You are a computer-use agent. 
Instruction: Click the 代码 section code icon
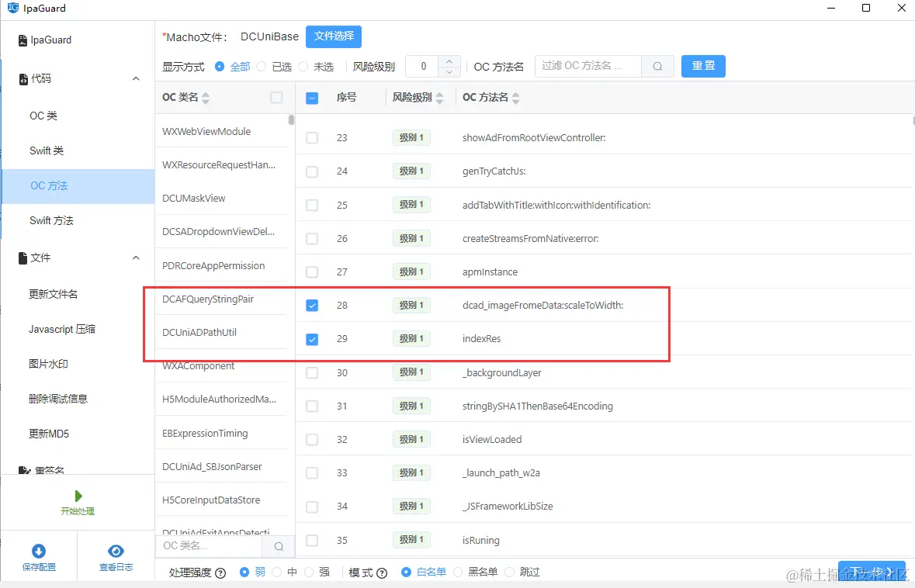[x=23, y=79]
